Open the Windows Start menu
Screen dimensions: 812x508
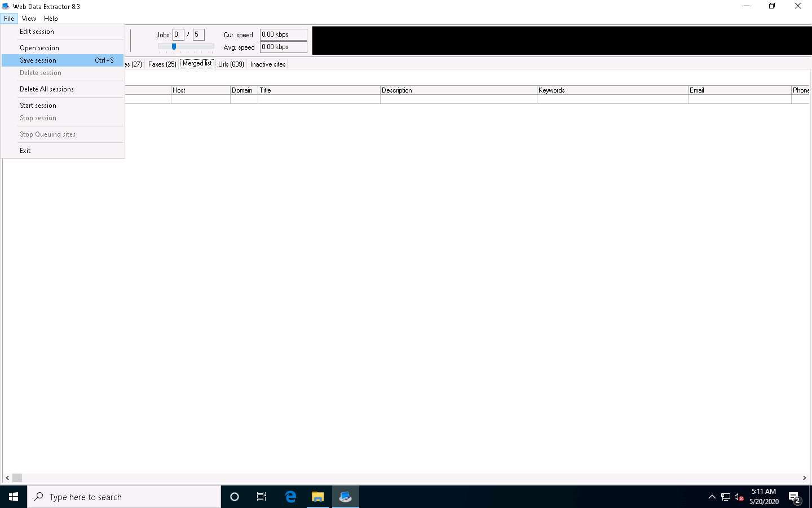click(14, 497)
